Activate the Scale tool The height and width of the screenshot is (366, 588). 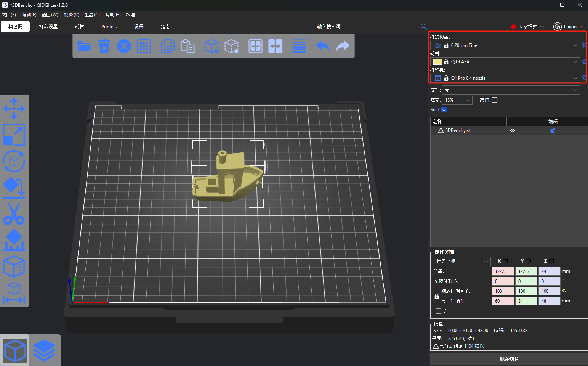coord(14,135)
